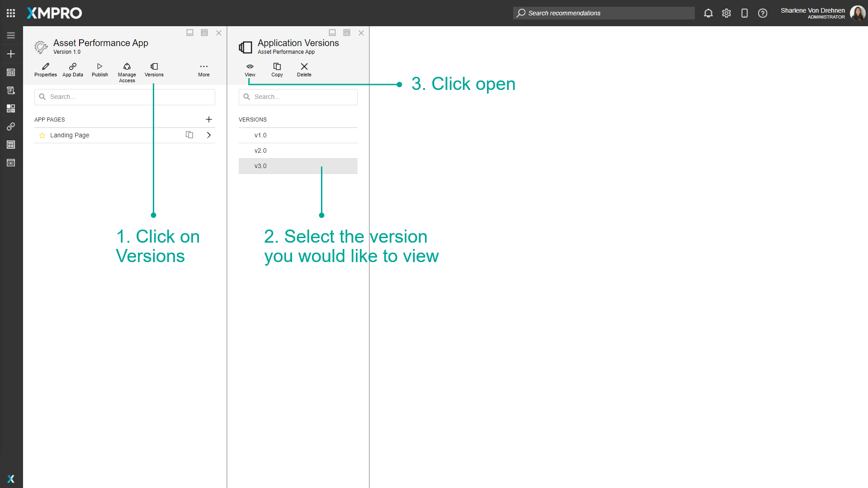This screenshot has height=488, width=868.
Task: Open the help question mark icon
Action: 763,13
